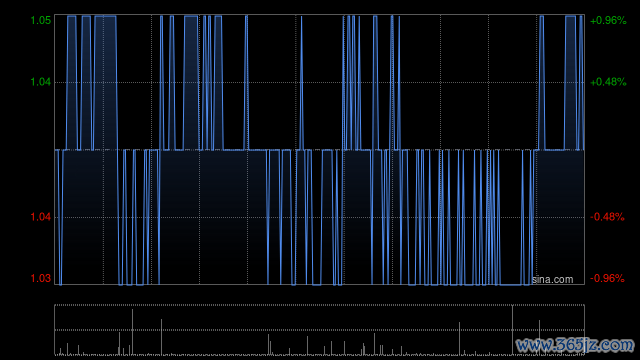
Task: Click the +0.96% percentage label
Action: [x=608, y=20]
